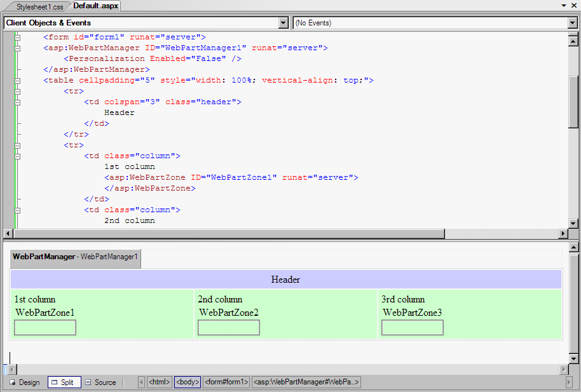This screenshot has height=392, width=581.
Task: Switch to Design view
Action: (25, 382)
